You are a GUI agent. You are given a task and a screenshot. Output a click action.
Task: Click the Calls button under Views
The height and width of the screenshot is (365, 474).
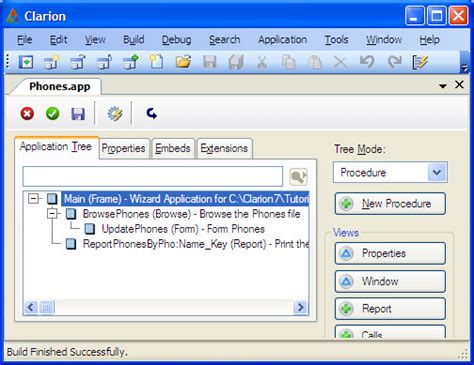390,332
